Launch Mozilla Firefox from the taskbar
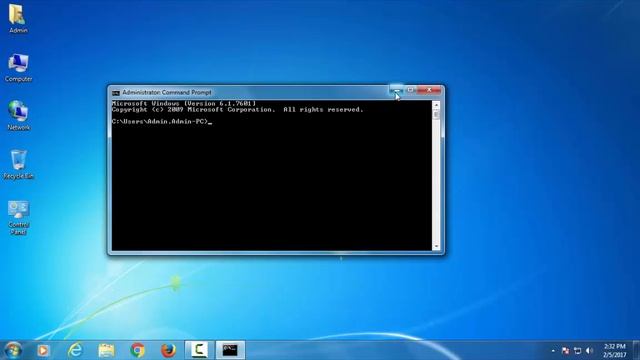Image resolution: width=640 pixels, height=360 pixels. click(168, 350)
